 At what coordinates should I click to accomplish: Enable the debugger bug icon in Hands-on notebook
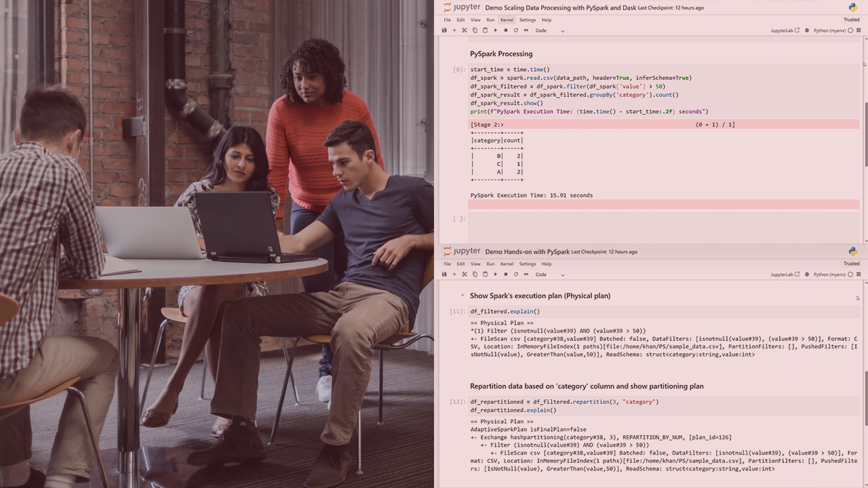click(806, 274)
